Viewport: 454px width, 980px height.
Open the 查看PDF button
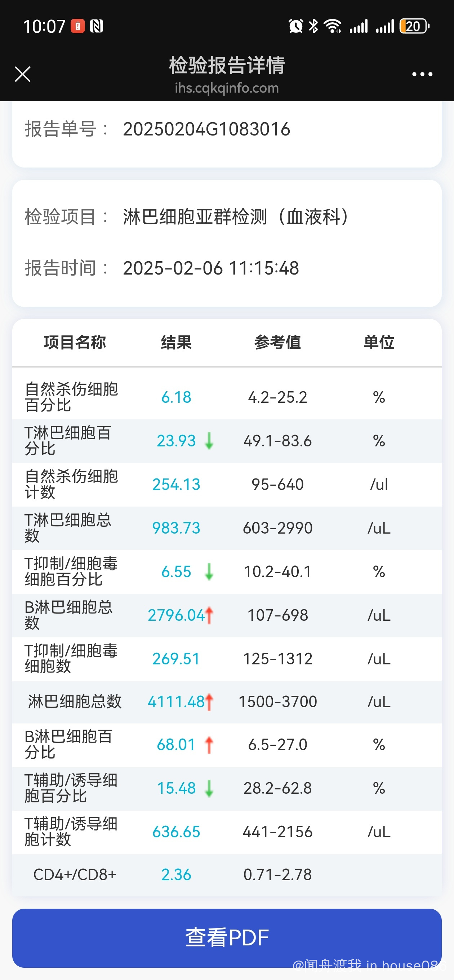[227, 937]
